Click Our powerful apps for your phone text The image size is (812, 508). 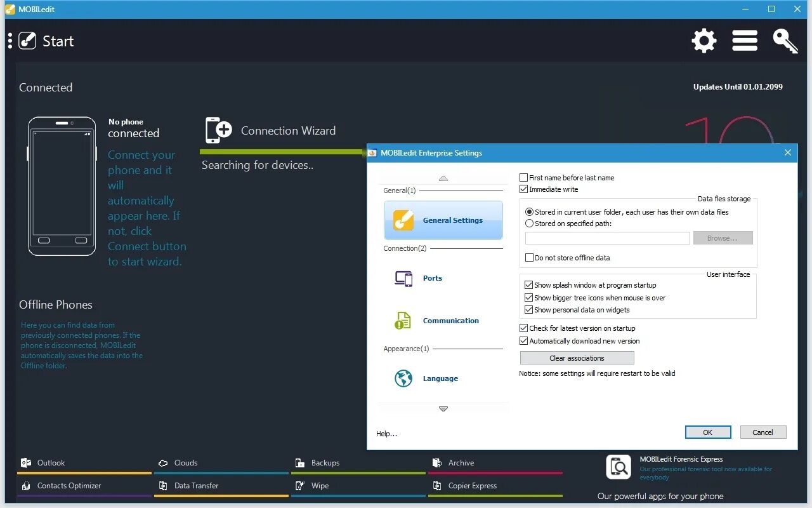point(660,497)
